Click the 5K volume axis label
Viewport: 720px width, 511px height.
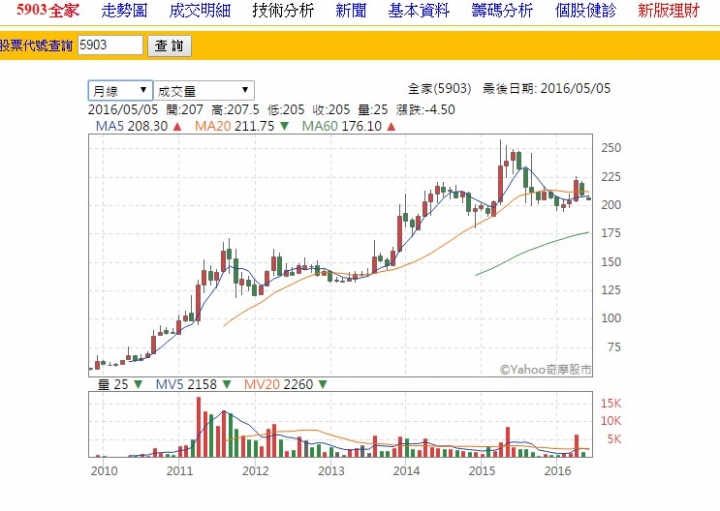click(x=614, y=439)
